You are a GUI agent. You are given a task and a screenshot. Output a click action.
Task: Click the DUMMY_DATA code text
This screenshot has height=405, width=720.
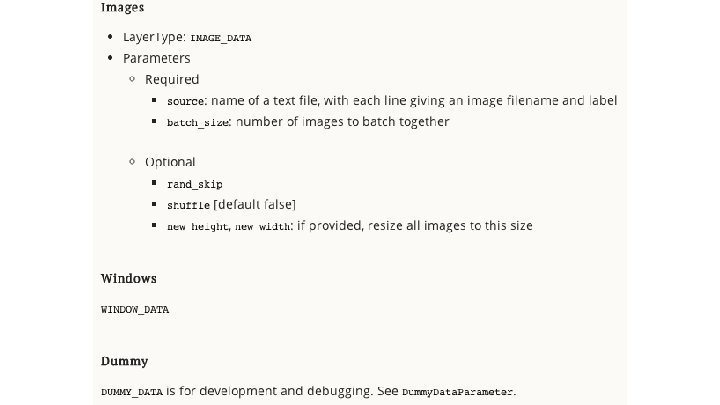[132, 392]
